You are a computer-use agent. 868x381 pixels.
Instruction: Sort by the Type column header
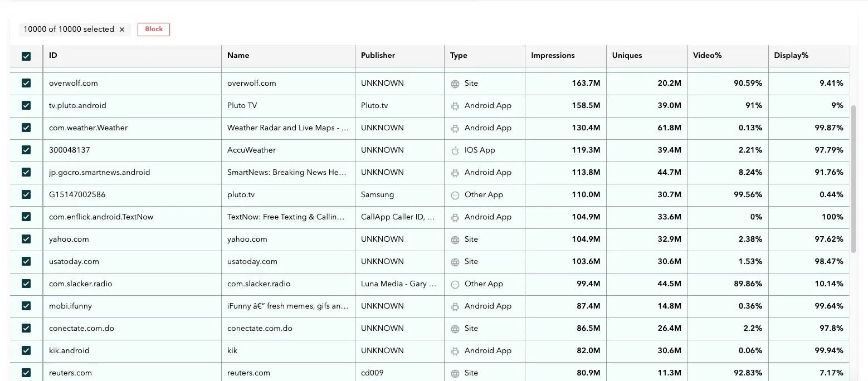pos(485,56)
